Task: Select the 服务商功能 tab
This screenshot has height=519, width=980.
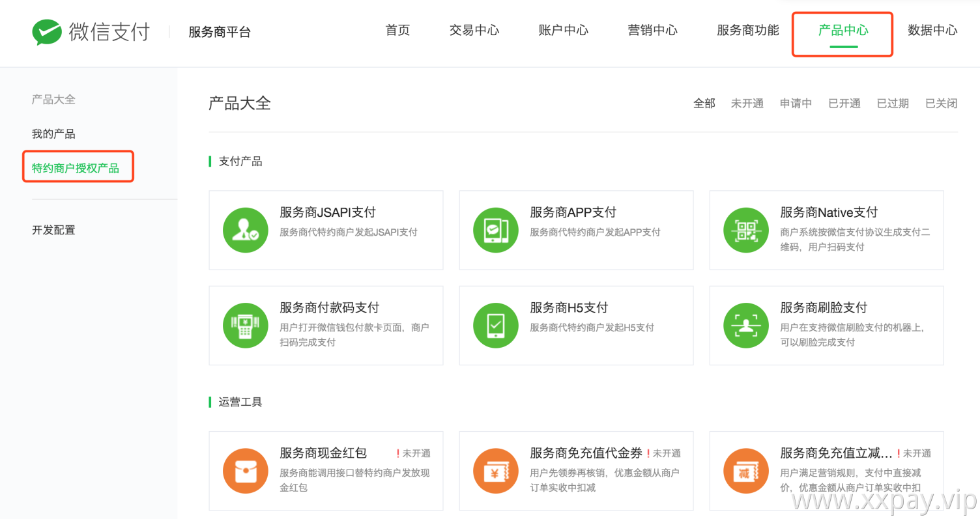Action: pyautogui.click(x=748, y=30)
